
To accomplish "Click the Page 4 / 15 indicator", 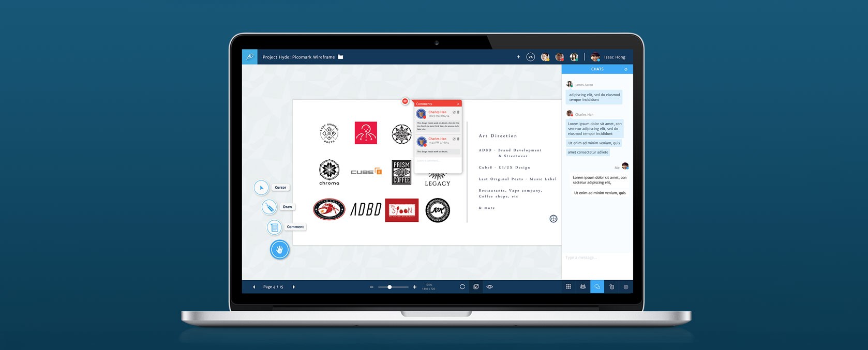I will point(273,287).
